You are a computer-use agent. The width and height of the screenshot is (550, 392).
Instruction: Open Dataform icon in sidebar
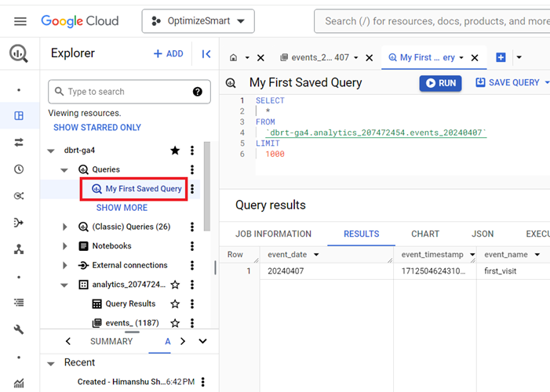coord(19,223)
